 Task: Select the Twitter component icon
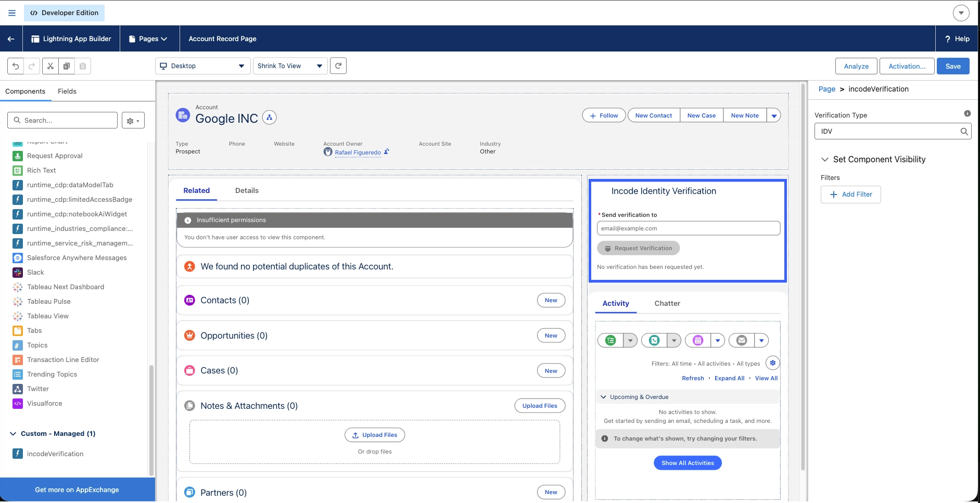18,389
